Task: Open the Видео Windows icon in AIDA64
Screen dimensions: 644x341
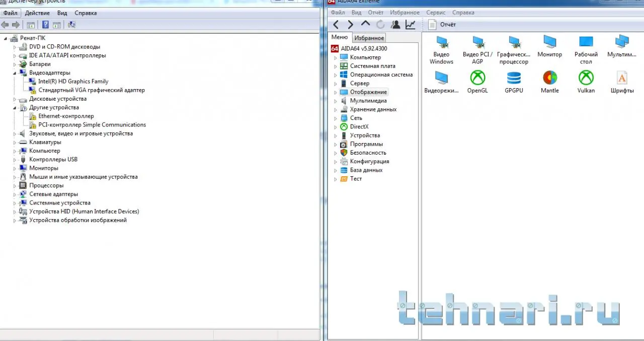Action: (x=441, y=50)
